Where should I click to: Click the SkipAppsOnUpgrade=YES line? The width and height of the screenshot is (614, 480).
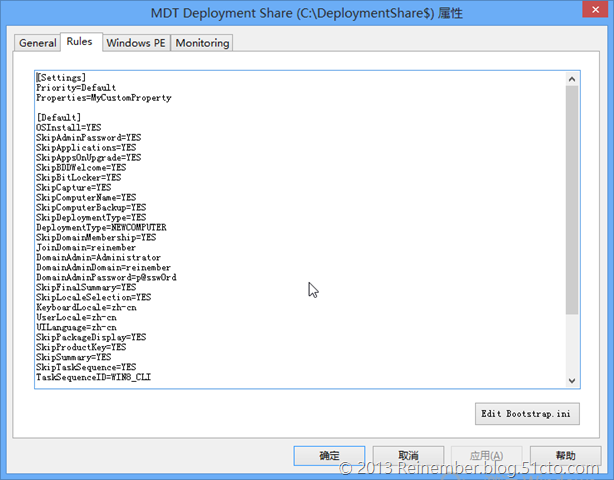click(x=88, y=157)
